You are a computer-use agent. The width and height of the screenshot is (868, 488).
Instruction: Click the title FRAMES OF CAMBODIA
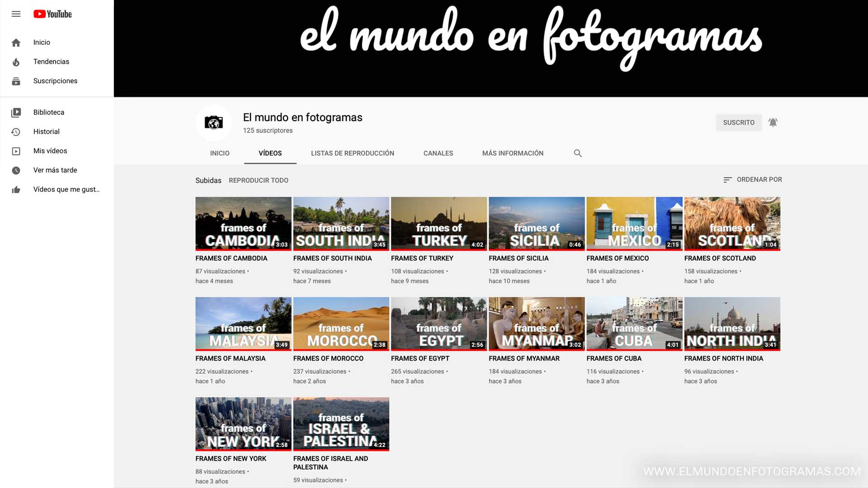pyautogui.click(x=231, y=258)
